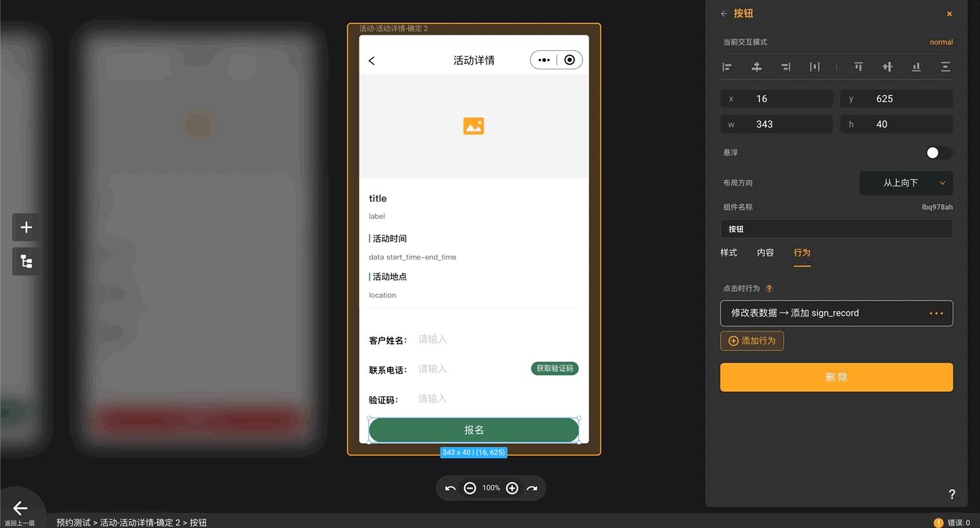Select the top align icon

point(858,67)
